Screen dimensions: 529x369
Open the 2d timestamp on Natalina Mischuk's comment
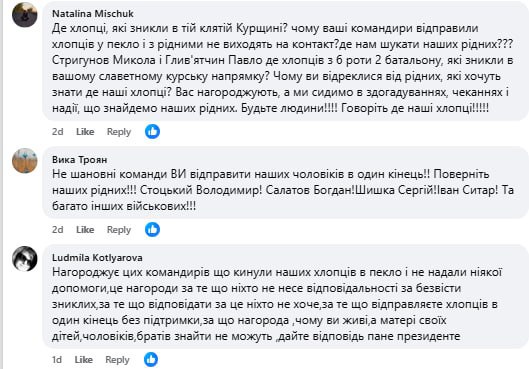tap(58, 132)
